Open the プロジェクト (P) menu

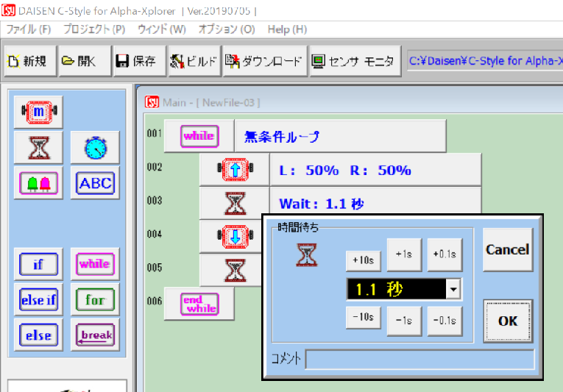point(94,29)
